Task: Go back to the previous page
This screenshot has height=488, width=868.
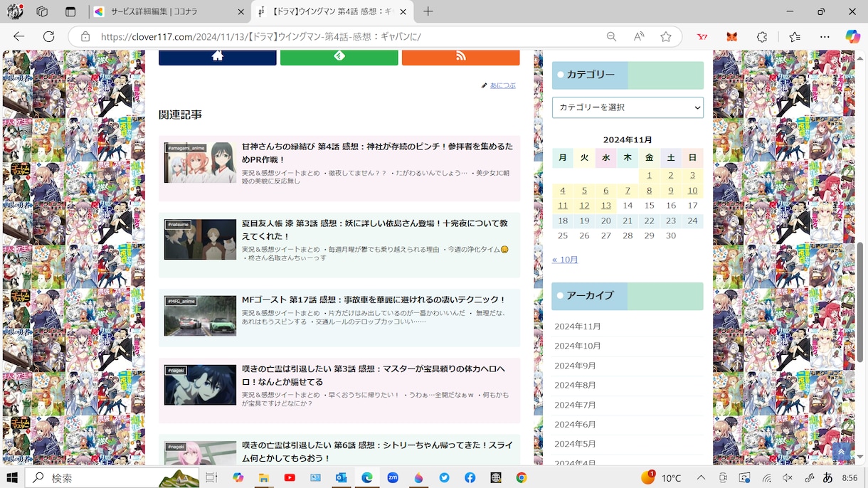Action: (x=18, y=36)
